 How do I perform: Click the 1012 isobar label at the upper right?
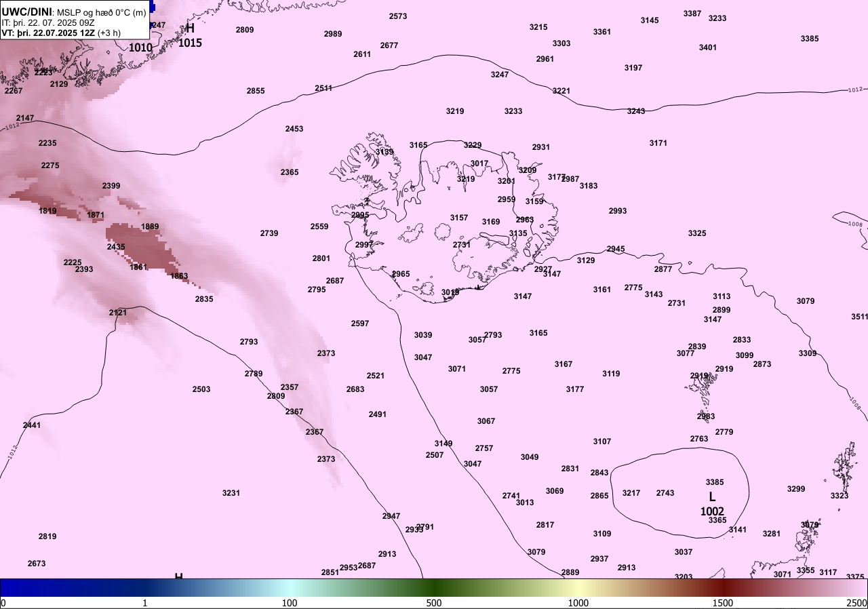tap(856, 90)
